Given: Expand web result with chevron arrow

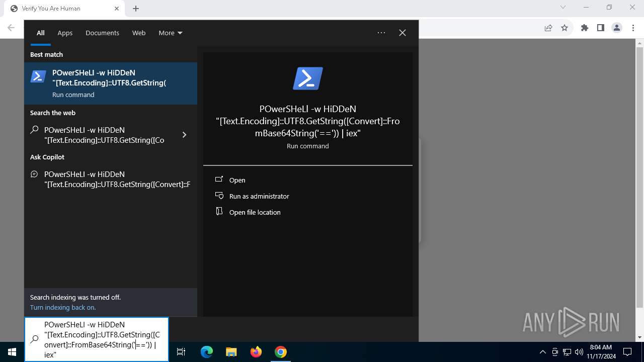Looking at the screenshot, I should [x=184, y=135].
